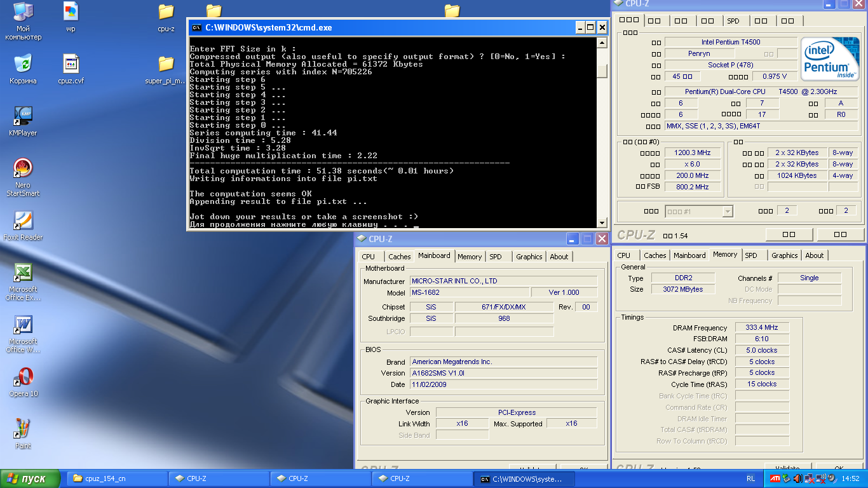The width and height of the screenshot is (868, 488).
Task: Open About tab in Memory CPU-Z window
Action: pos(815,255)
